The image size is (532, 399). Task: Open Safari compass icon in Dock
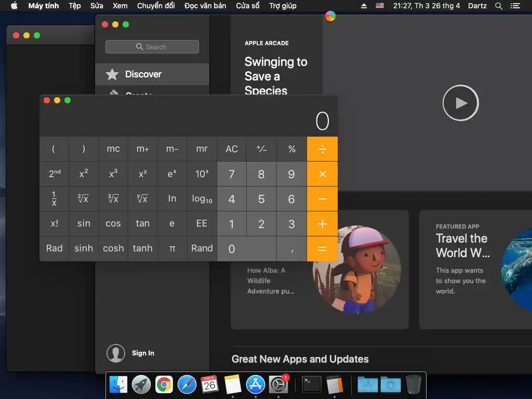(x=187, y=384)
